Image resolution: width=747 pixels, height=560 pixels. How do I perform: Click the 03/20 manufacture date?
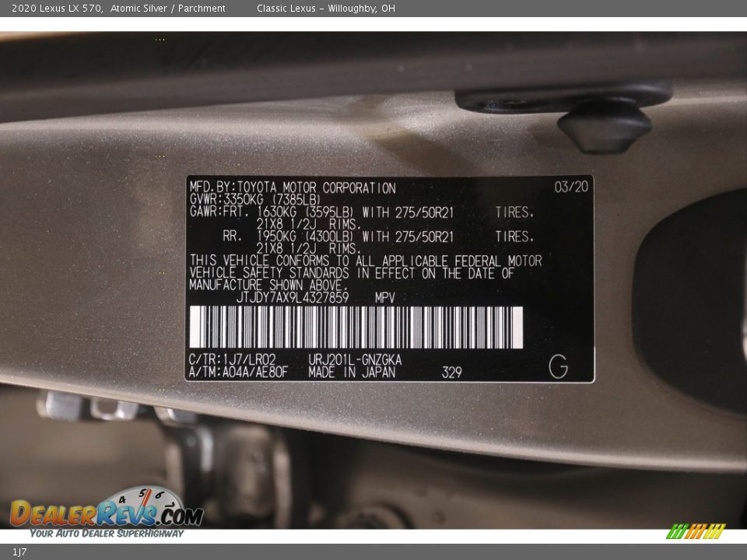[x=571, y=187]
